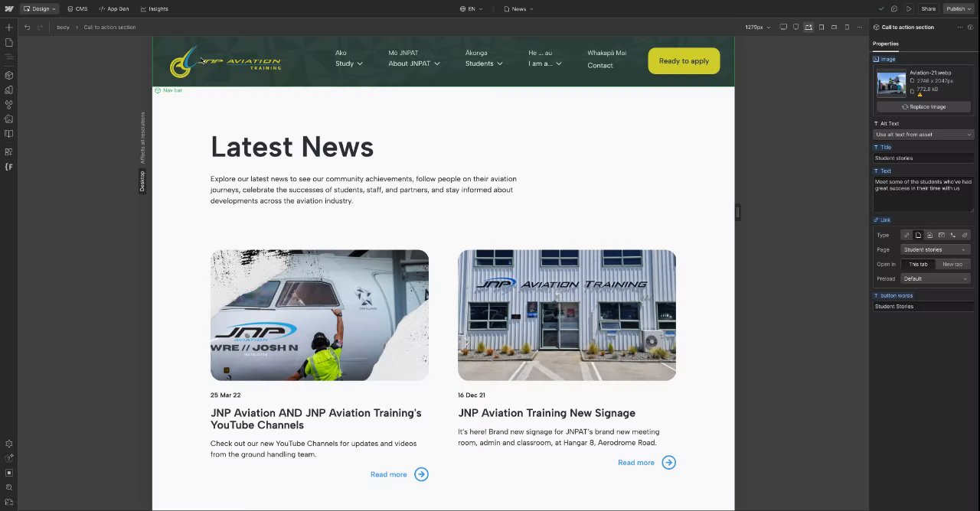Image resolution: width=980 pixels, height=511 pixels.
Task: Expand the About JNPAT nav dropdown
Action: (413, 63)
